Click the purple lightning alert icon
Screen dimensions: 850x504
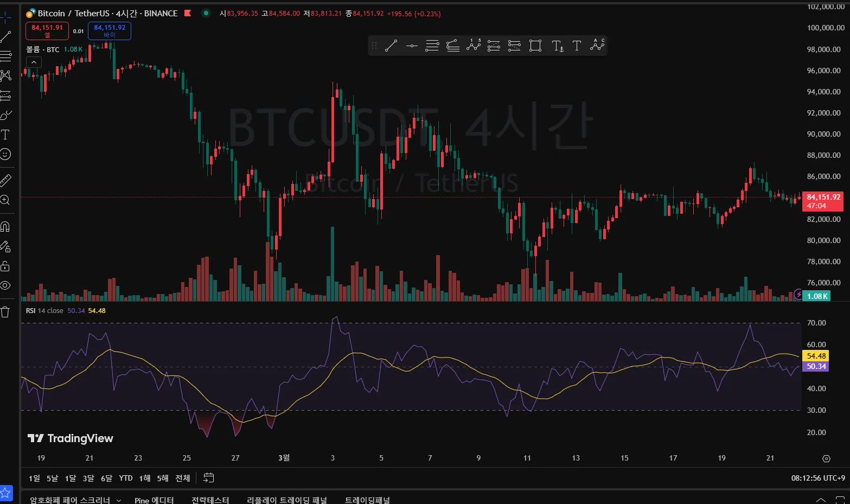798,295
